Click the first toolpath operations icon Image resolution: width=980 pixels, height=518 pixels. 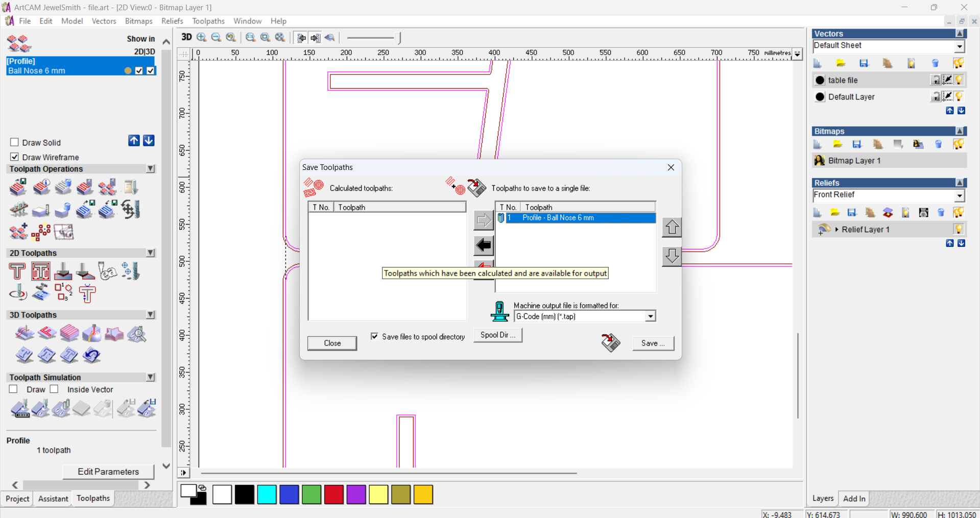pos(18,187)
